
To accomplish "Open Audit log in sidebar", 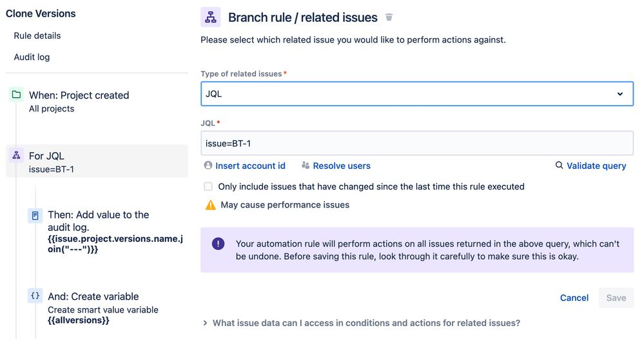I will [32, 57].
